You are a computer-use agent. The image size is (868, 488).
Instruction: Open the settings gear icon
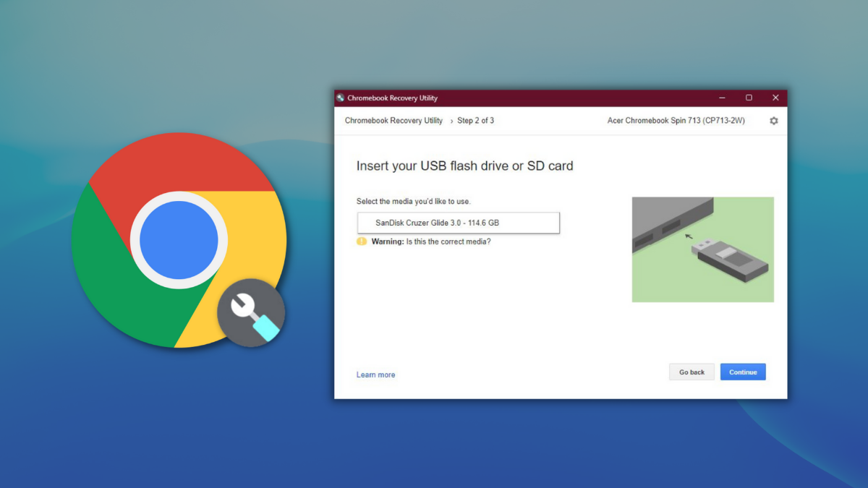tap(773, 121)
